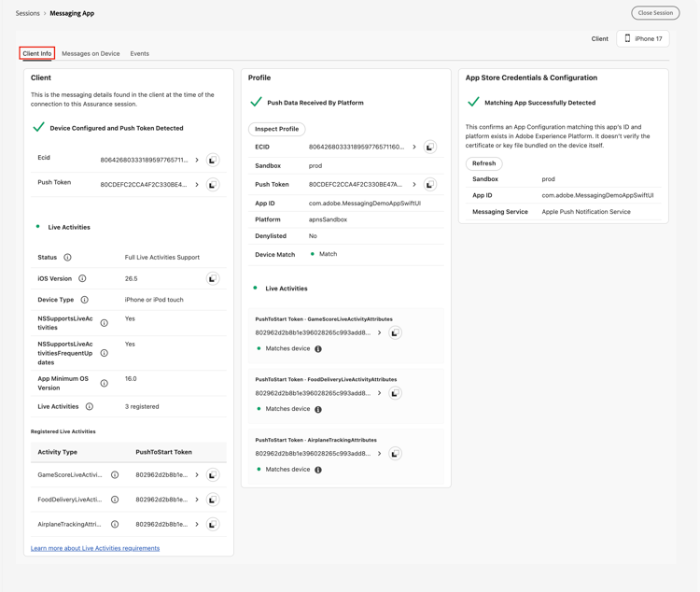Copy AirplaneTrackingAttributes PushToStart token in Profile
The image size is (700, 592).
point(395,454)
